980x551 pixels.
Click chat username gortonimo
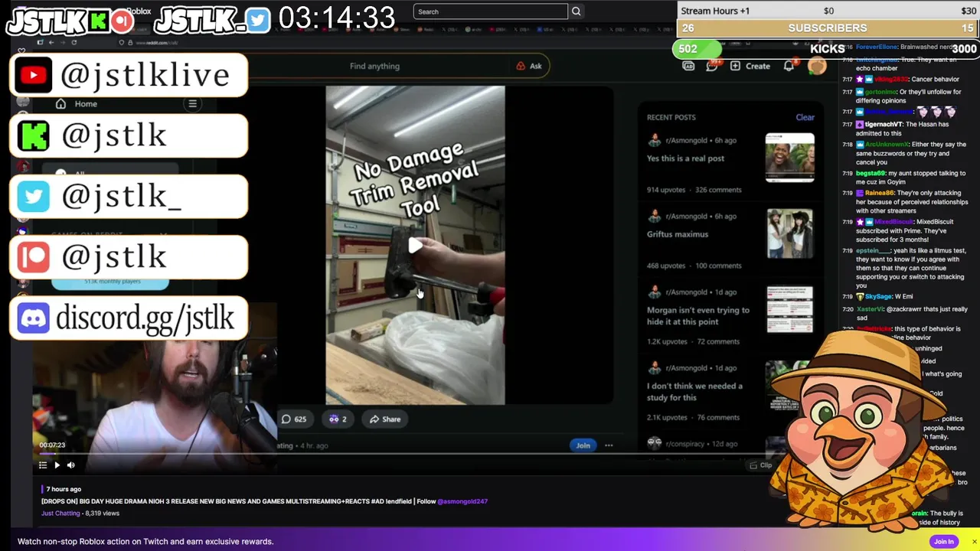coord(881,92)
